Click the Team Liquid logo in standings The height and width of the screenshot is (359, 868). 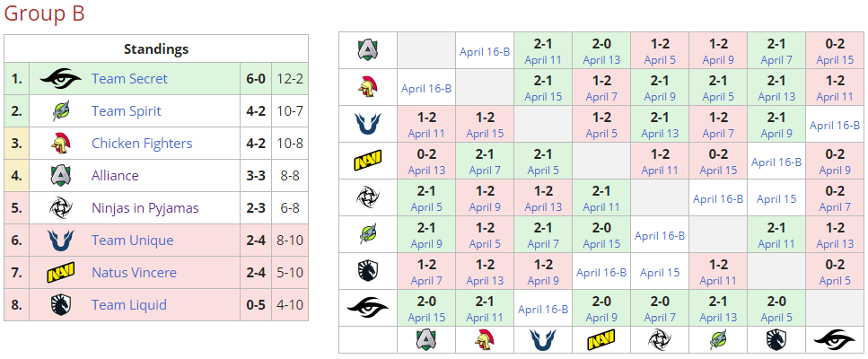click(61, 305)
